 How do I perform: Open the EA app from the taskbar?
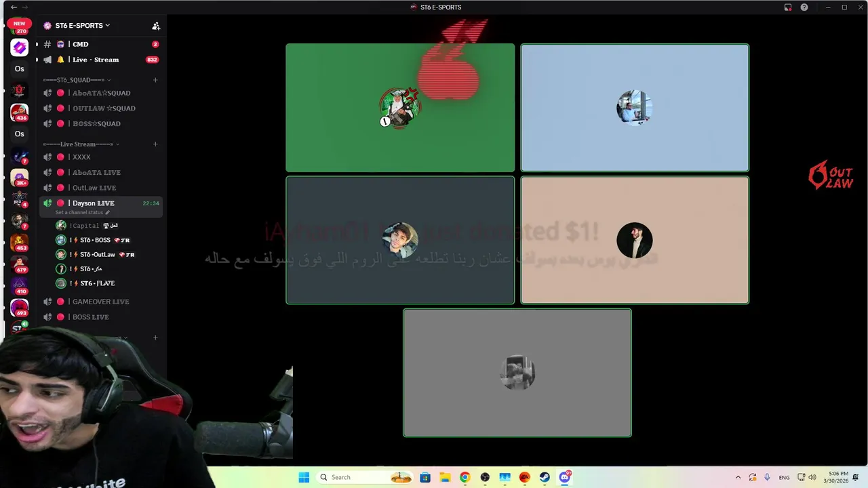[x=524, y=477]
